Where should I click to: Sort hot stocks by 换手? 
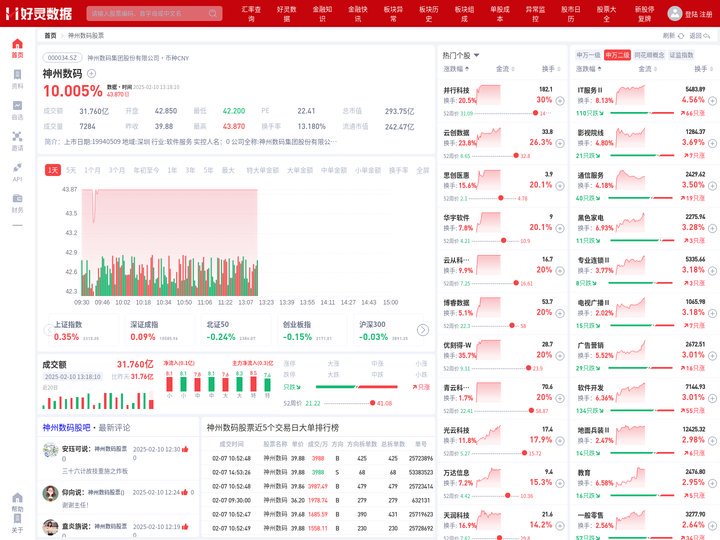[551, 69]
